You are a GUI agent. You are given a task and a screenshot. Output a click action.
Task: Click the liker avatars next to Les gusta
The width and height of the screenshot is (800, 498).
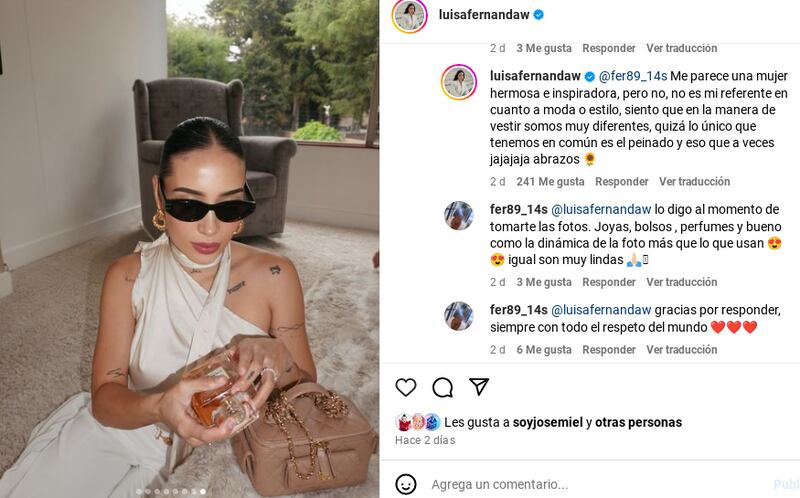(x=418, y=422)
